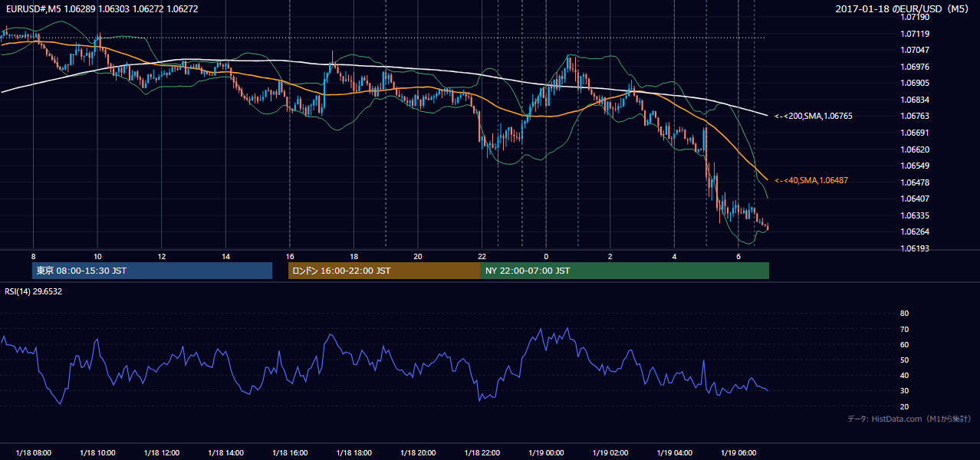Click RSI scale level 80
Viewport: 980px width, 460px height.
[x=904, y=314]
